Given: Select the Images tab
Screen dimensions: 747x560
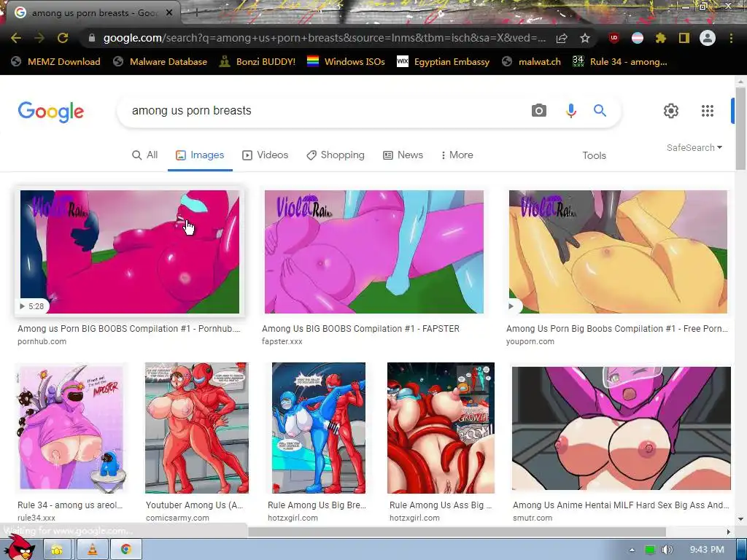Looking at the screenshot, I should click(x=200, y=155).
